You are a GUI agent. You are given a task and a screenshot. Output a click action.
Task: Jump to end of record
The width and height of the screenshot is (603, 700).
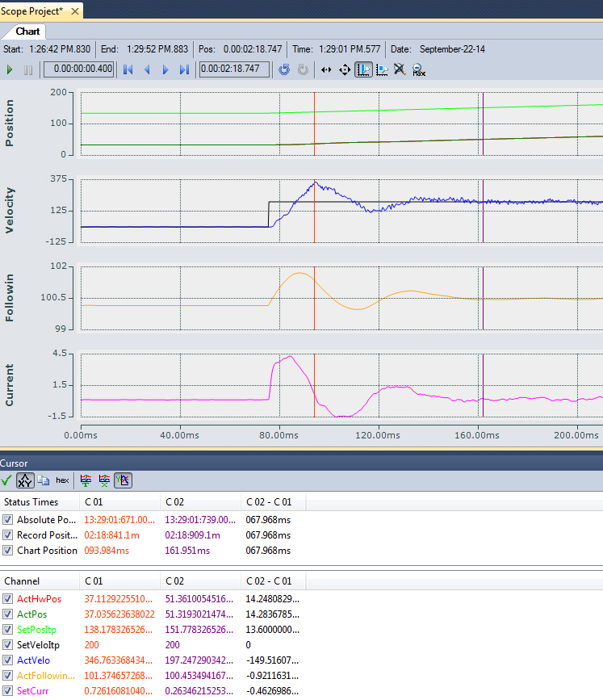click(x=184, y=69)
